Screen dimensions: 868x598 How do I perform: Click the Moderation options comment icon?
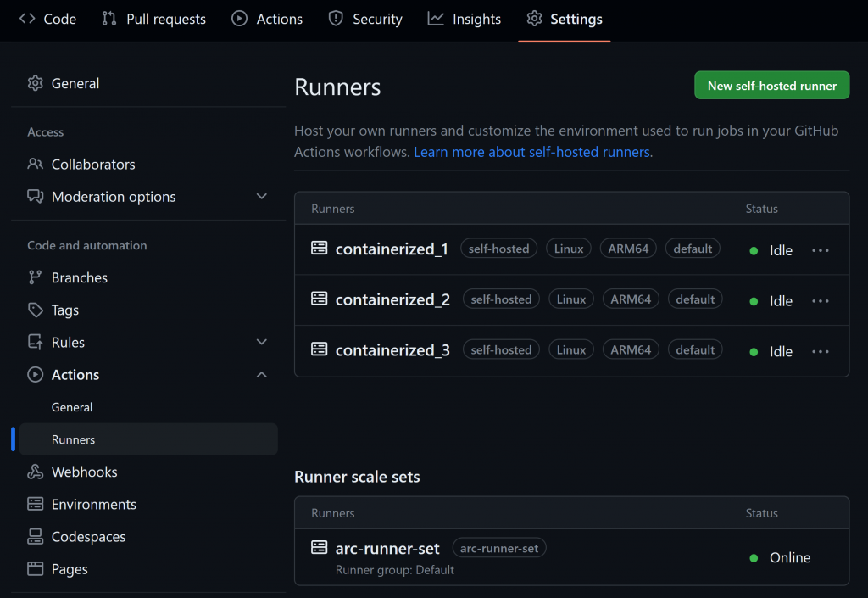coord(36,197)
